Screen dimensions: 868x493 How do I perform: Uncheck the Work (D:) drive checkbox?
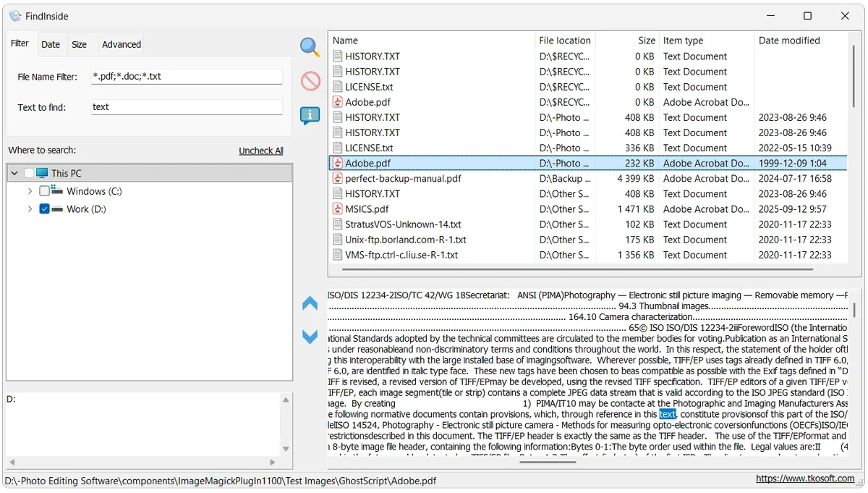click(44, 209)
